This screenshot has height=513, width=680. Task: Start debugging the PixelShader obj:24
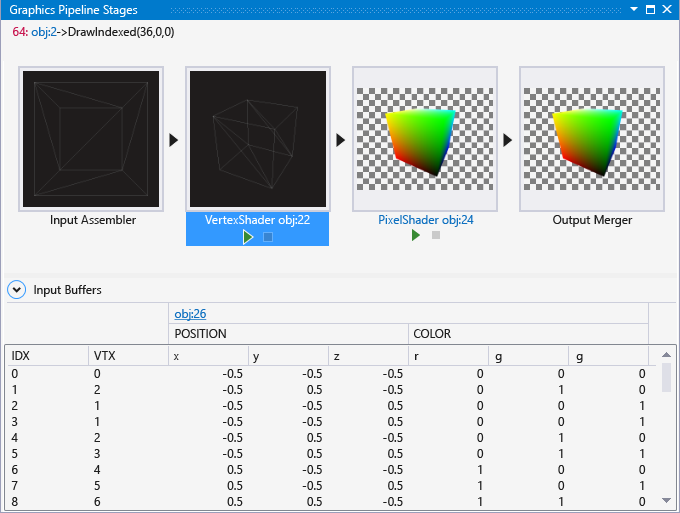[x=415, y=235]
